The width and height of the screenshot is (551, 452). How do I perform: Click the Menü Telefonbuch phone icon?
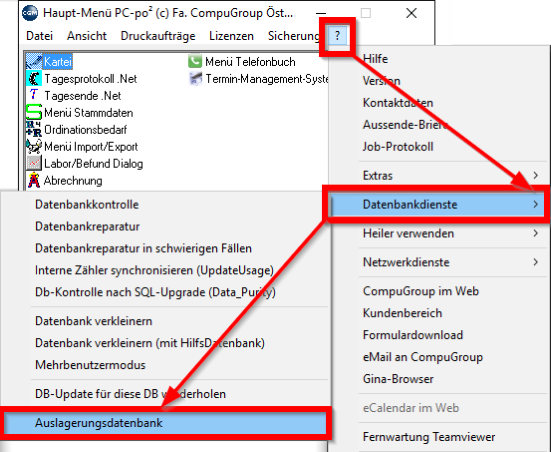[195, 62]
